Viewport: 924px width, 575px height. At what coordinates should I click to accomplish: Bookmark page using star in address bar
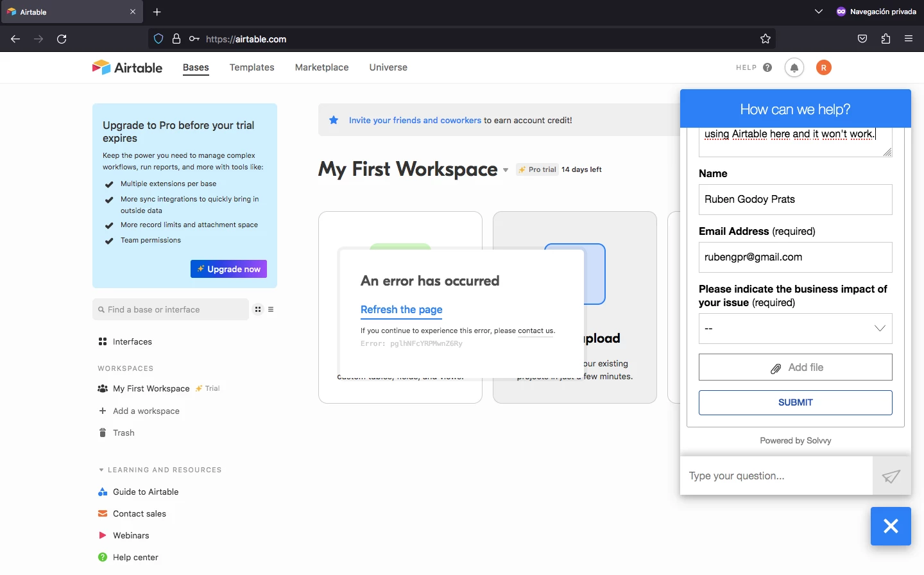[x=766, y=39]
